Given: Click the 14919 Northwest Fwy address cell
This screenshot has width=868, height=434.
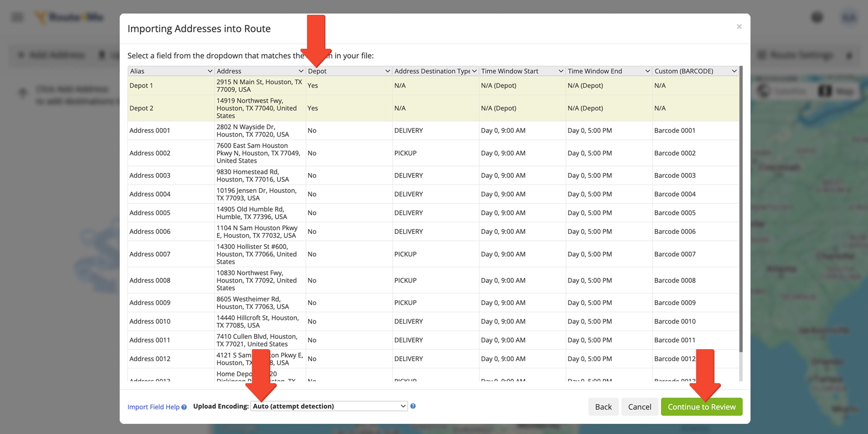Looking at the screenshot, I should pyautogui.click(x=260, y=108).
